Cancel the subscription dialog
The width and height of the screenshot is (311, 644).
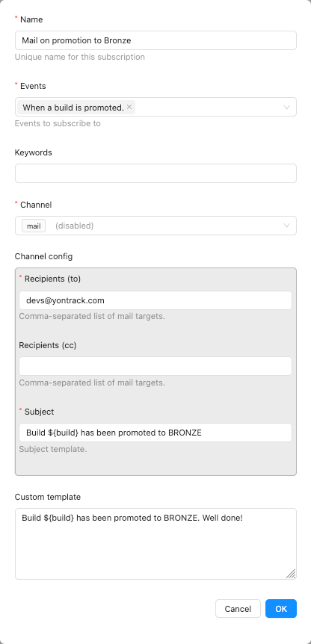(238, 609)
